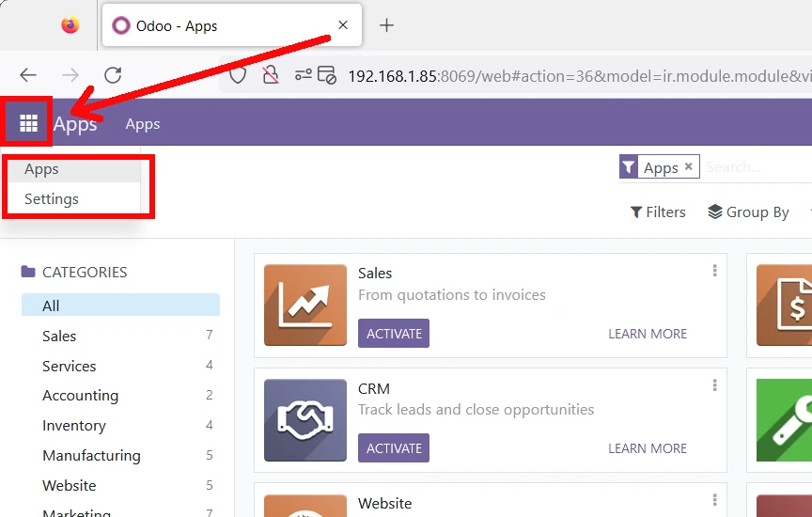
Task: Click the Invoicing dollar document app icon
Action: point(784,305)
